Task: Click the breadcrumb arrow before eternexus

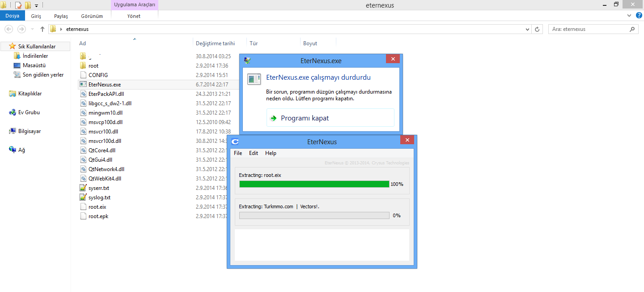Action: (x=61, y=29)
